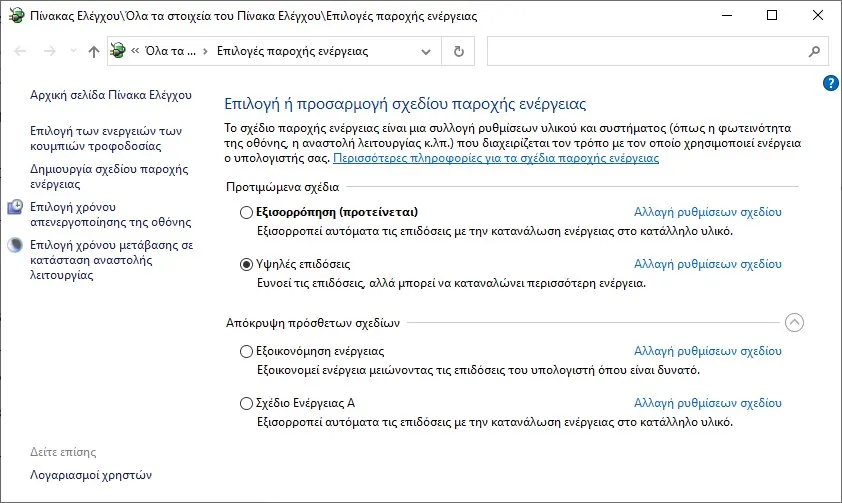
Task: Click the monitor icon beside display turn-off time
Action: tap(15, 207)
